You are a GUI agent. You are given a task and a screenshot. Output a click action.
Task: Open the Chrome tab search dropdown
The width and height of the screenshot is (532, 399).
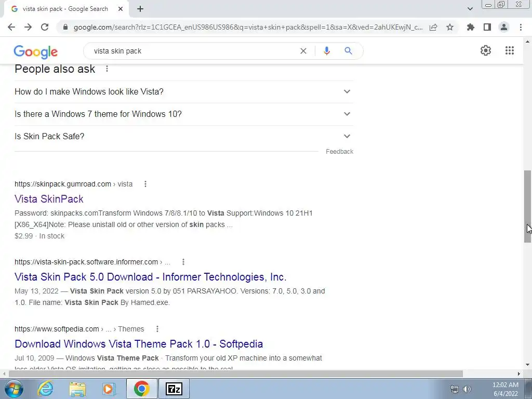tap(470, 9)
